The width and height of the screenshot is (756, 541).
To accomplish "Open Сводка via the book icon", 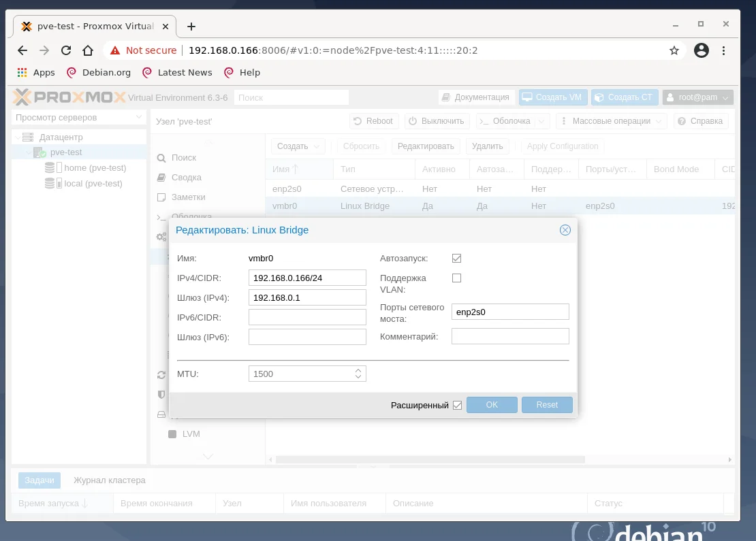I will pos(161,177).
